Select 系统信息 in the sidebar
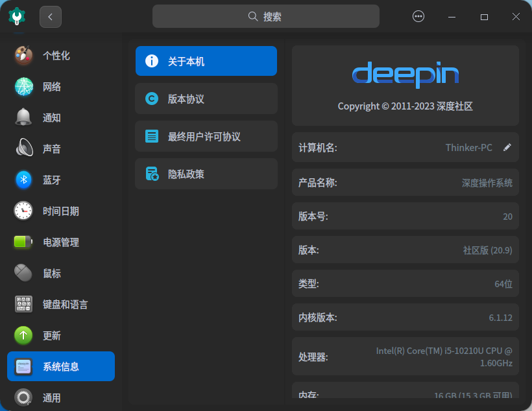The height and width of the screenshot is (411, 532). (61, 366)
